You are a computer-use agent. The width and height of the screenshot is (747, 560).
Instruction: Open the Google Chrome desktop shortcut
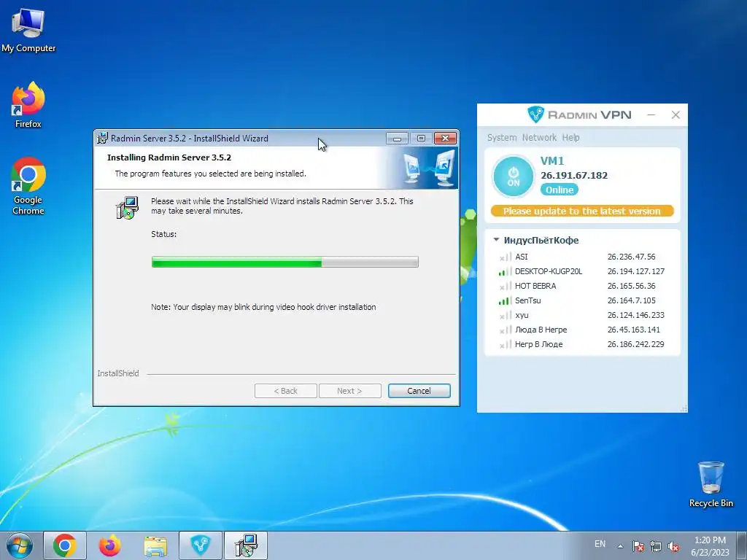(28, 186)
